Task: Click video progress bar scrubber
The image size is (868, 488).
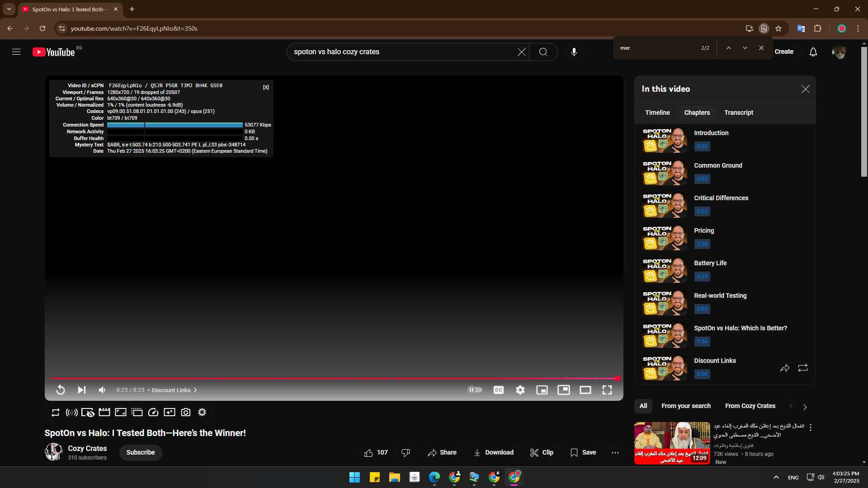Action: 617,379
